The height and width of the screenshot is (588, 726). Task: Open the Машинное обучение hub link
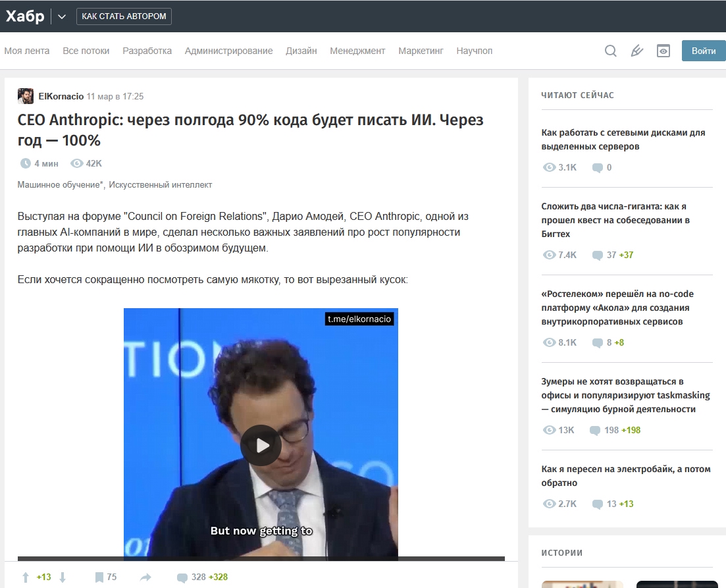61,184
